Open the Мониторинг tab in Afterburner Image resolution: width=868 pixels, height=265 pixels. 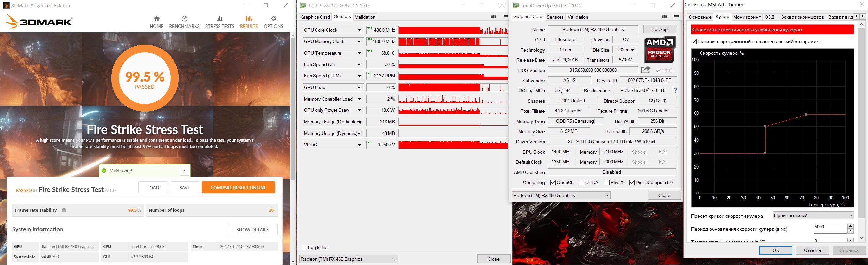pos(747,17)
